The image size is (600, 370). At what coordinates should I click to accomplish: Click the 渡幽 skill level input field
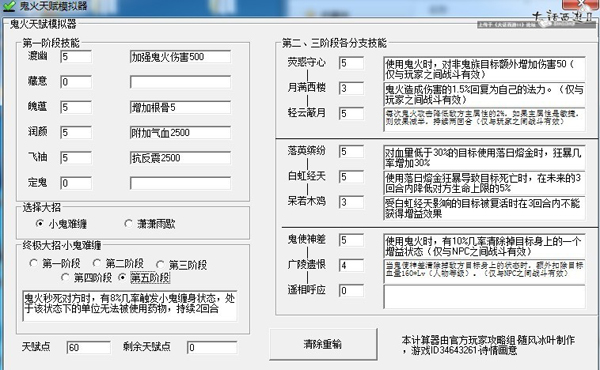pyautogui.click(x=76, y=57)
